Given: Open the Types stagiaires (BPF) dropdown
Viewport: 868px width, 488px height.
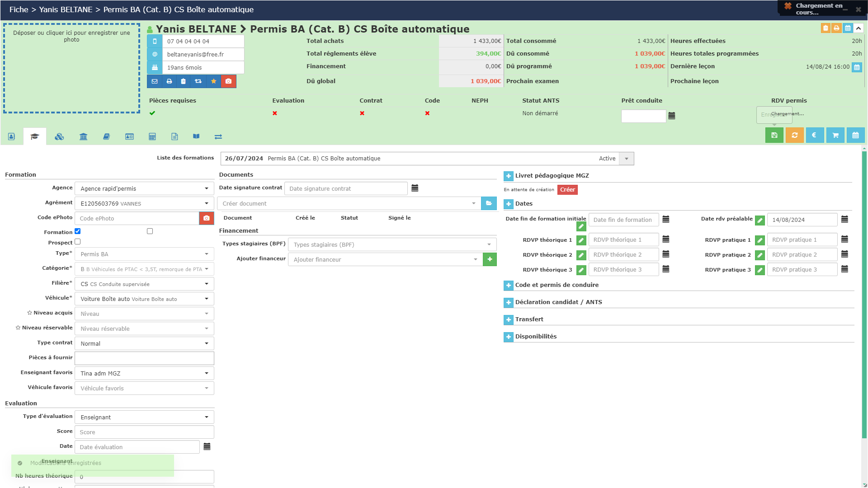Looking at the screenshot, I should pyautogui.click(x=392, y=244).
